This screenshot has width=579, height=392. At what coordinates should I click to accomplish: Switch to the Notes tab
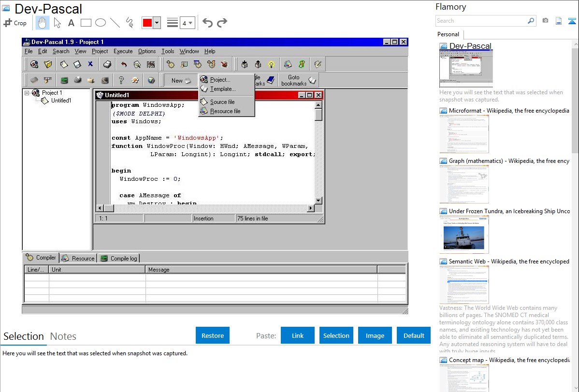click(x=63, y=336)
